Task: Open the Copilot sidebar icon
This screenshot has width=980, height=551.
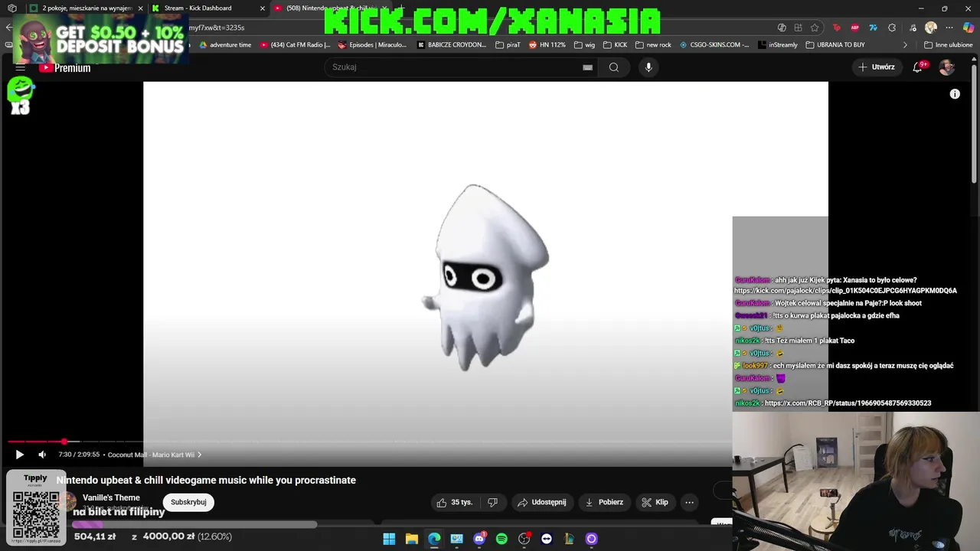Action: coord(969,28)
